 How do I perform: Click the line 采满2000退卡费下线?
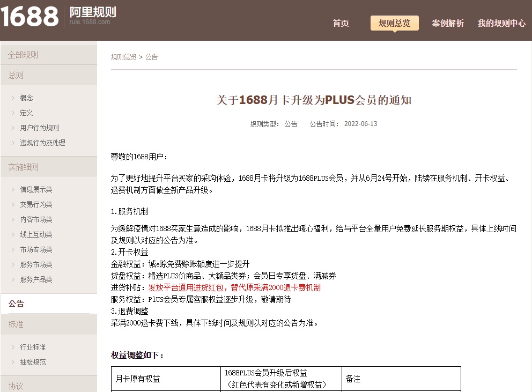[x=215, y=323]
